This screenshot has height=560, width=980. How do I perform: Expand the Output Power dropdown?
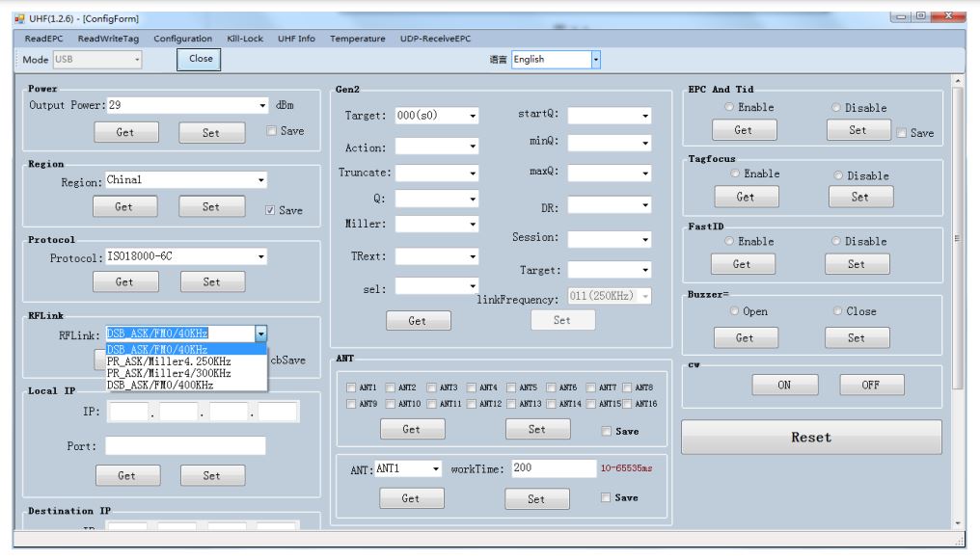pyautogui.click(x=262, y=105)
